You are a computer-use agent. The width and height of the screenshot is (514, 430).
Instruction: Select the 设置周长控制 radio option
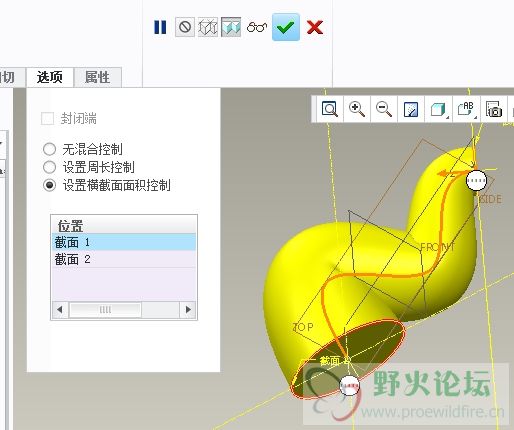tap(49, 167)
